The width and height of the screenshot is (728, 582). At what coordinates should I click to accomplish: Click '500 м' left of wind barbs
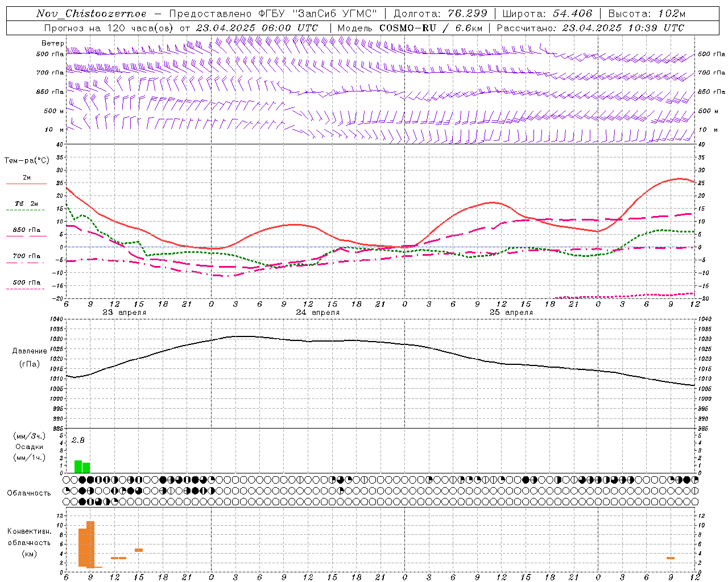point(54,111)
